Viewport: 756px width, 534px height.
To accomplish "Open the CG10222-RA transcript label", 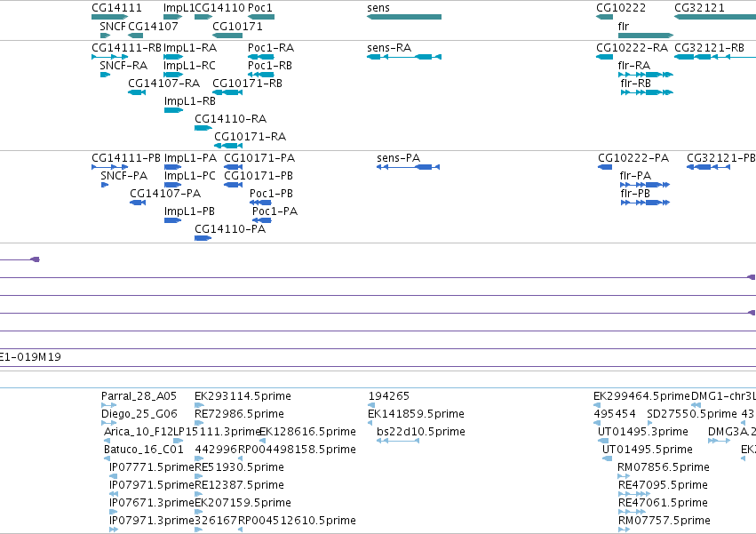I will click(632, 48).
